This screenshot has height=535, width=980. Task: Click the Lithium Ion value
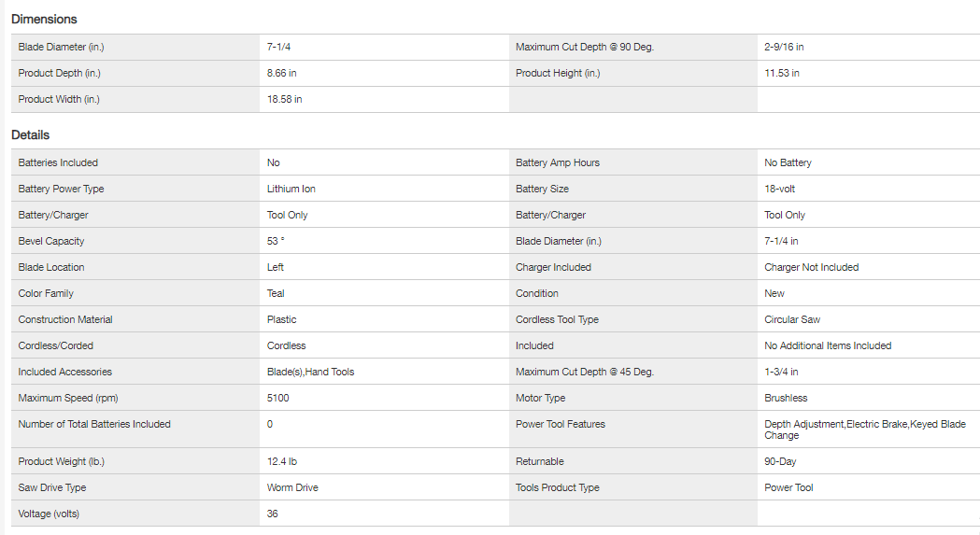(x=291, y=189)
